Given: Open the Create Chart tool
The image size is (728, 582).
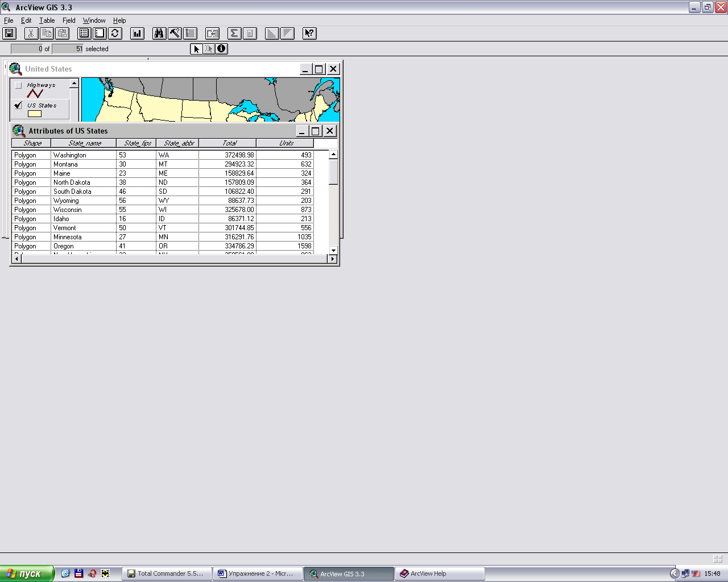Looking at the screenshot, I should click(137, 33).
